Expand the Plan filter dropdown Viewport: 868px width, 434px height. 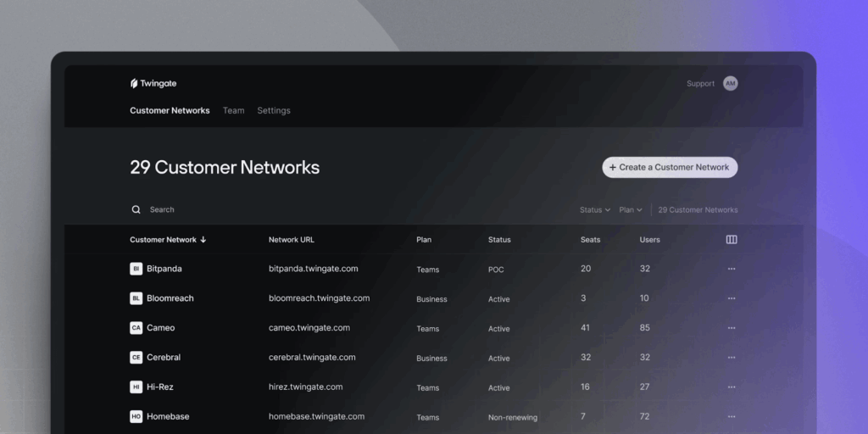(x=630, y=210)
